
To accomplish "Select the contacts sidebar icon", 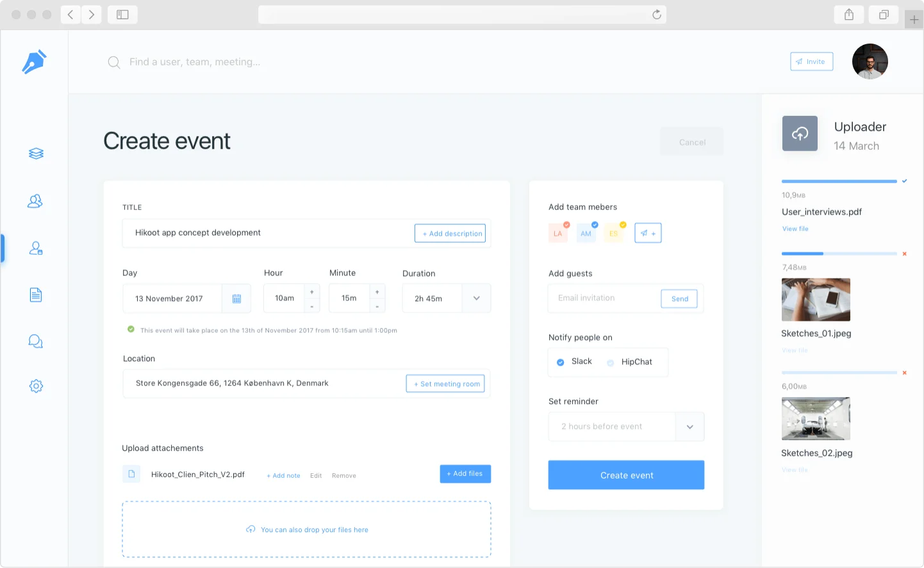I will pyautogui.click(x=35, y=248).
